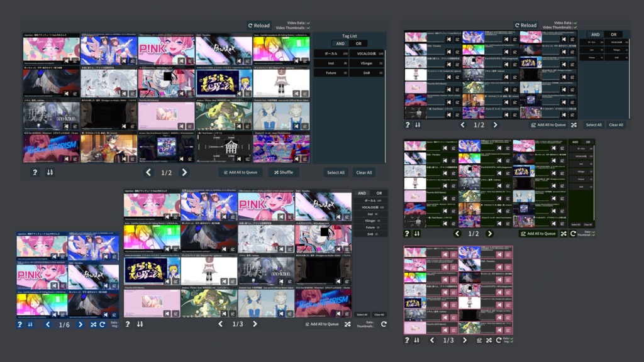
Task: Select OR mode in the bottom-center 1/3 panel
Action: (379, 193)
